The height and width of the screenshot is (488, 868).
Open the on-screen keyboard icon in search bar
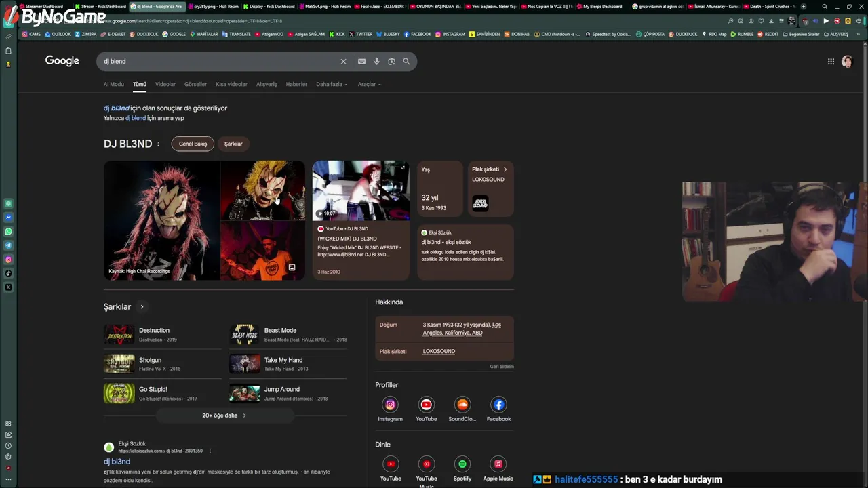pos(361,62)
